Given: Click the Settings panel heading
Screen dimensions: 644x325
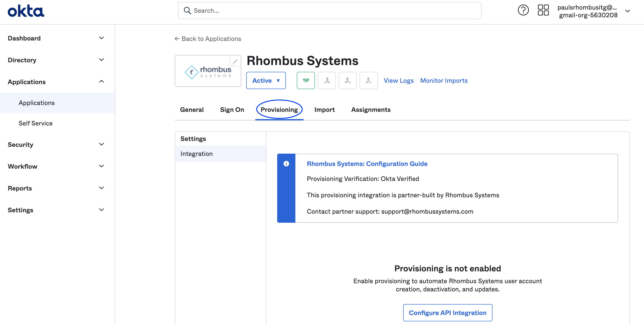Looking at the screenshot, I should pos(193,139).
